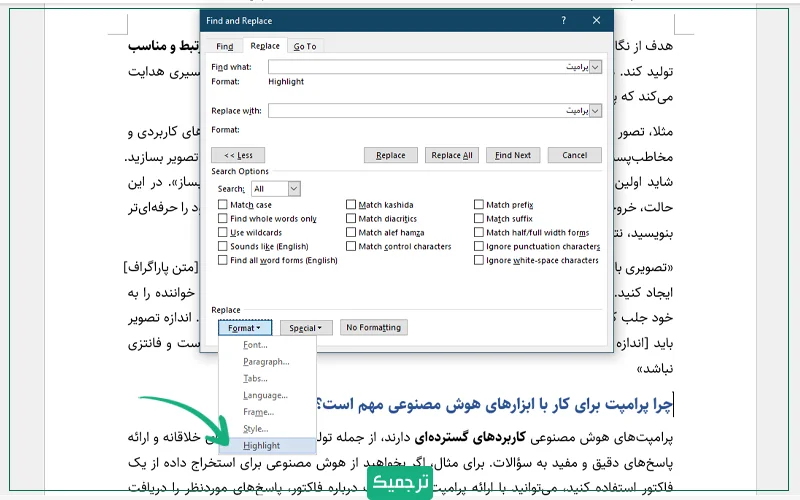Close the Find and Replace dialog
The height and width of the screenshot is (500, 800).
click(x=596, y=20)
